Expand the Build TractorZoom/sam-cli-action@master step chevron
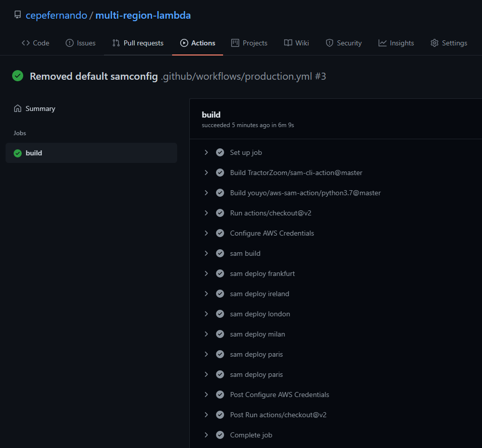482x448 pixels. coord(206,173)
